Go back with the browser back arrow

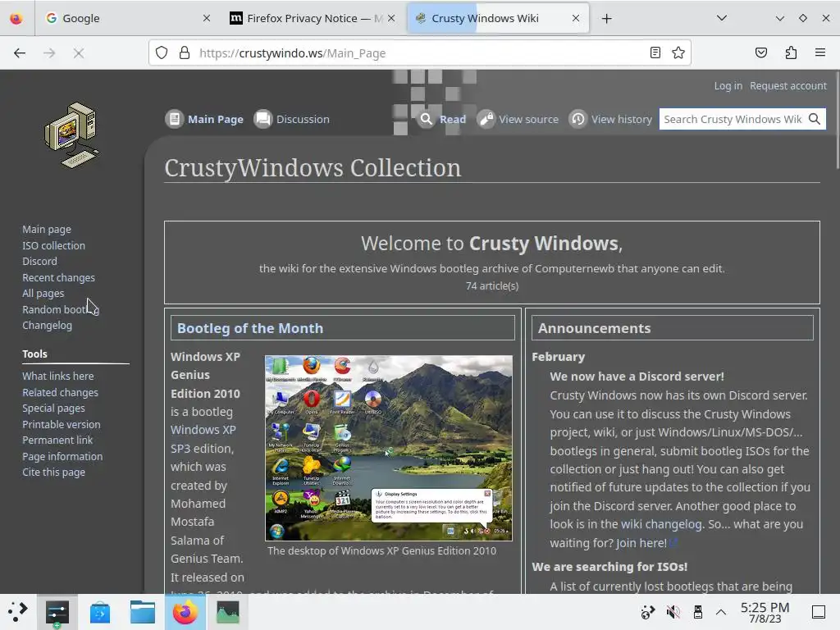[20, 53]
